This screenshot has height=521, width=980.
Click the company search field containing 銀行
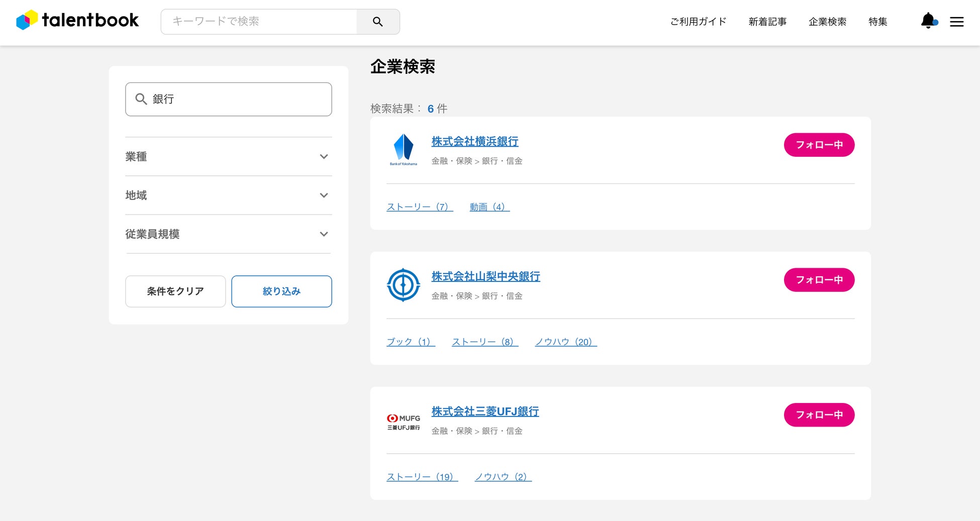coord(229,99)
